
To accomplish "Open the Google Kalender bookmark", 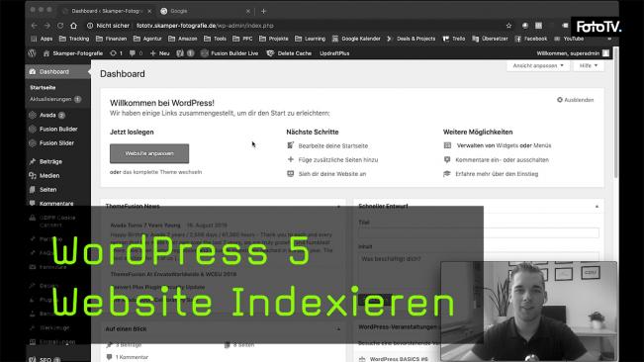I will click(356, 39).
